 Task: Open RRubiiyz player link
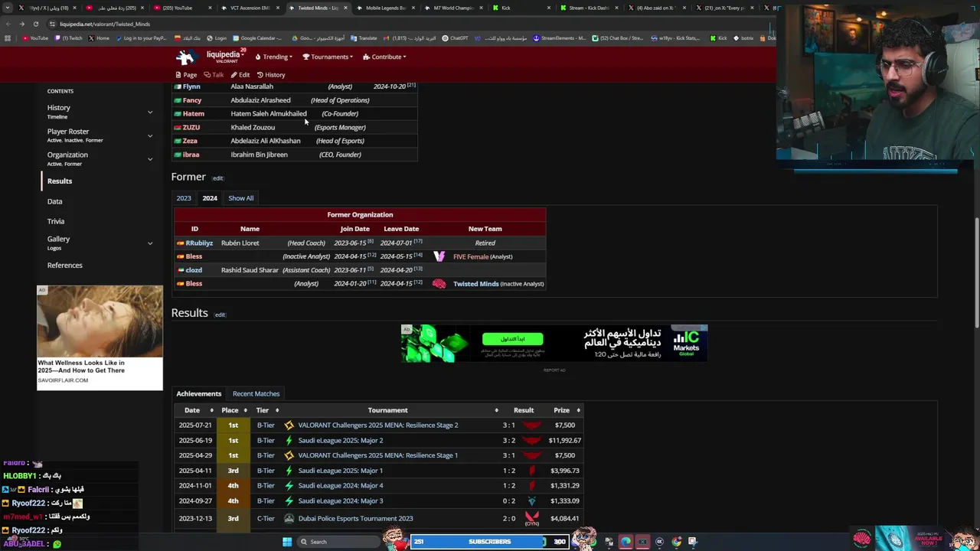199,243
